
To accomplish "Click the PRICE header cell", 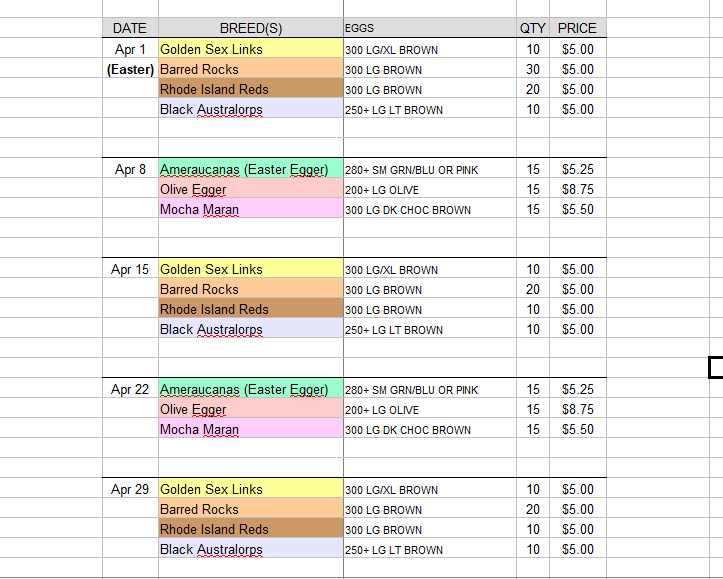I will click(x=577, y=29).
